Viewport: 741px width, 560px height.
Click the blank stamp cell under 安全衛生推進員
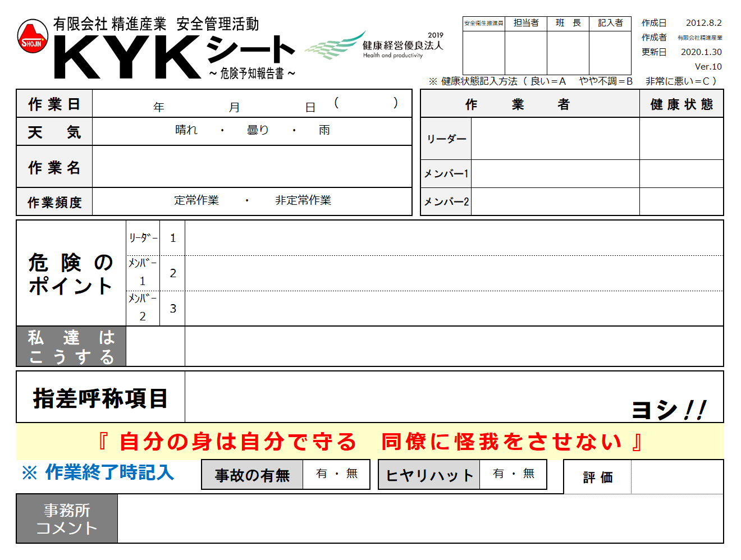[x=484, y=52]
